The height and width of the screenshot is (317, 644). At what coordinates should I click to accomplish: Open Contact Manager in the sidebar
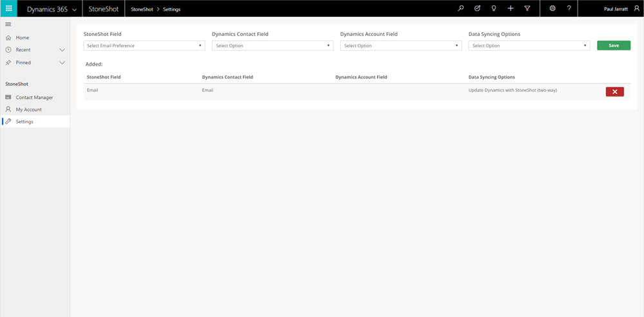[x=35, y=98]
